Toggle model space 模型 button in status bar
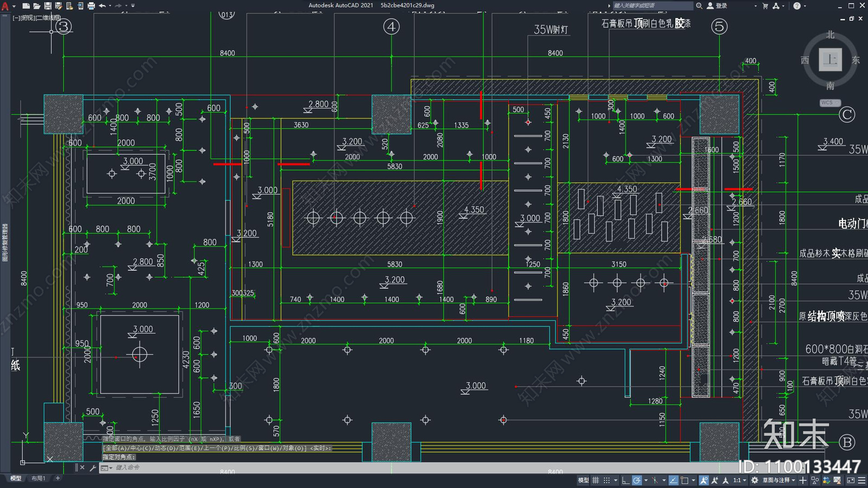The image size is (868, 488). click(583, 480)
